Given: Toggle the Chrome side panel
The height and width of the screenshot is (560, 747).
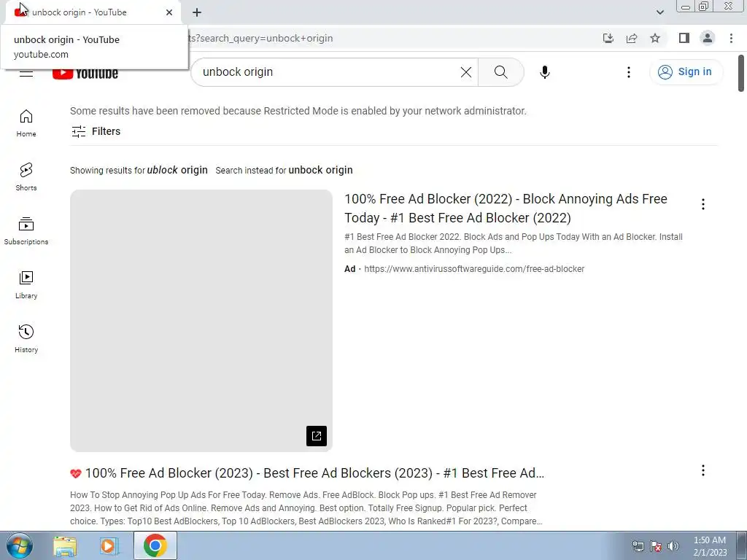Looking at the screenshot, I should [684, 38].
